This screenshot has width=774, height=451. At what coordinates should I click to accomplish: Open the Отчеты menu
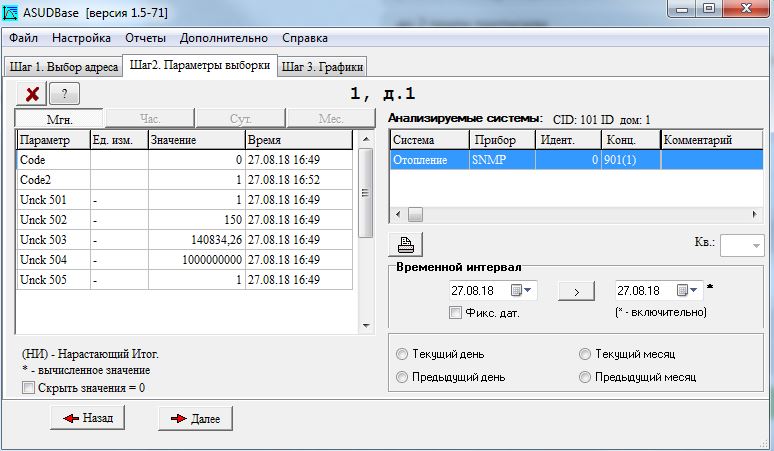click(145, 38)
